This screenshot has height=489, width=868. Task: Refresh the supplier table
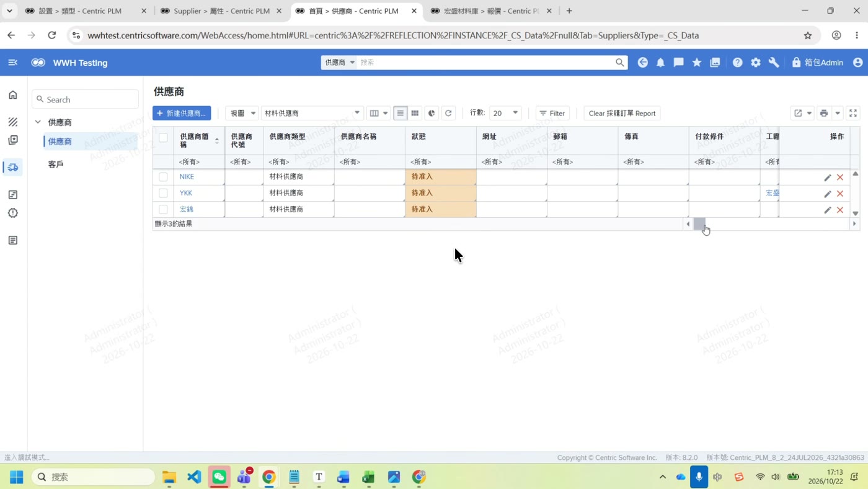pyautogui.click(x=448, y=113)
